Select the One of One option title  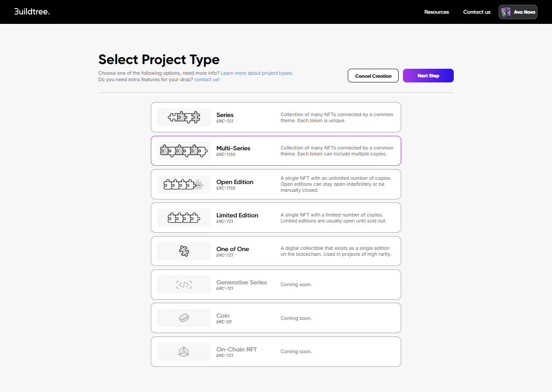(x=232, y=249)
